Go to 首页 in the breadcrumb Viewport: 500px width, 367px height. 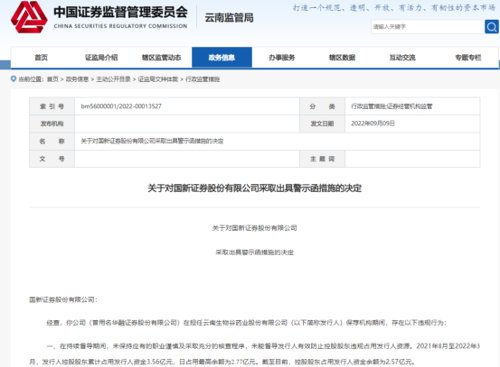click(x=53, y=79)
